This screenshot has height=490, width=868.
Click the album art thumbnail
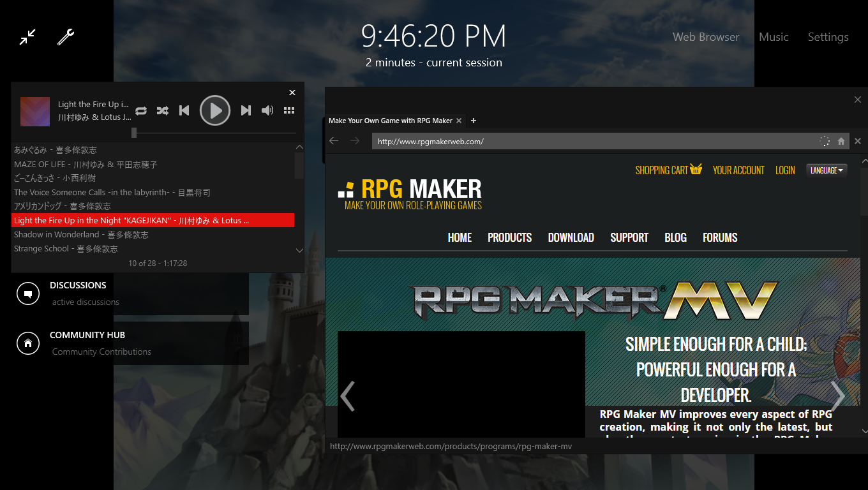(35, 111)
